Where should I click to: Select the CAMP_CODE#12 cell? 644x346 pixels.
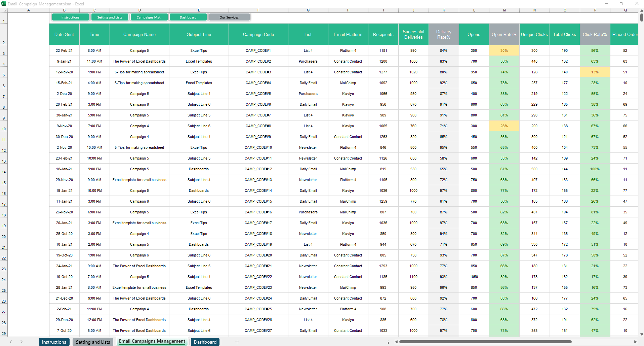(x=258, y=169)
